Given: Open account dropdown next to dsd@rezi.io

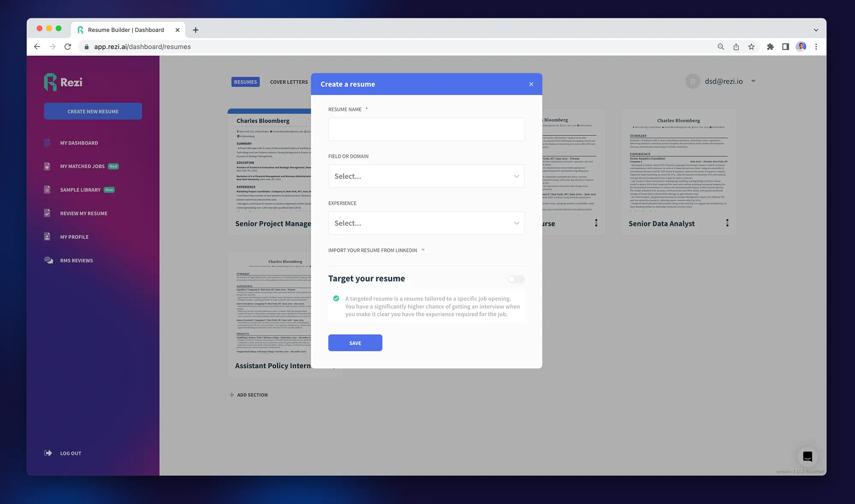Looking at the screenshot, I should click(x=753, y=81).
